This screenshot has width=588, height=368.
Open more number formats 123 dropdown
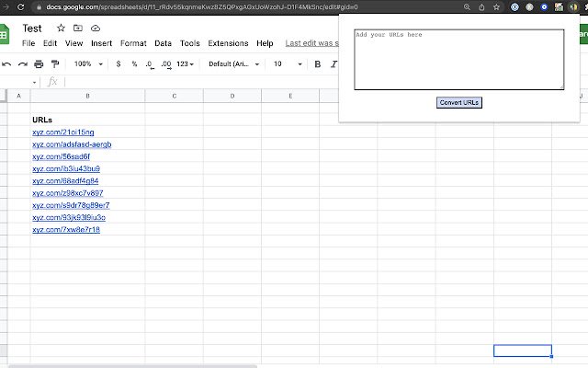pos(186,63)
